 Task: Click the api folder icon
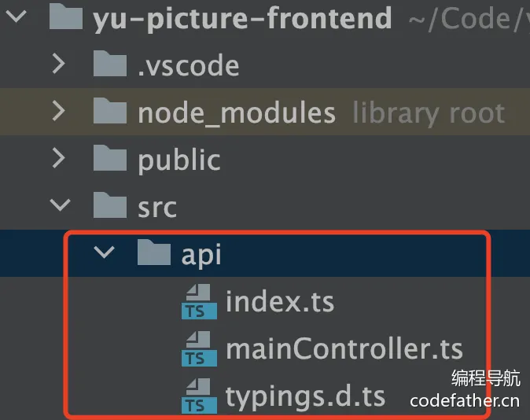click(154, 252)
